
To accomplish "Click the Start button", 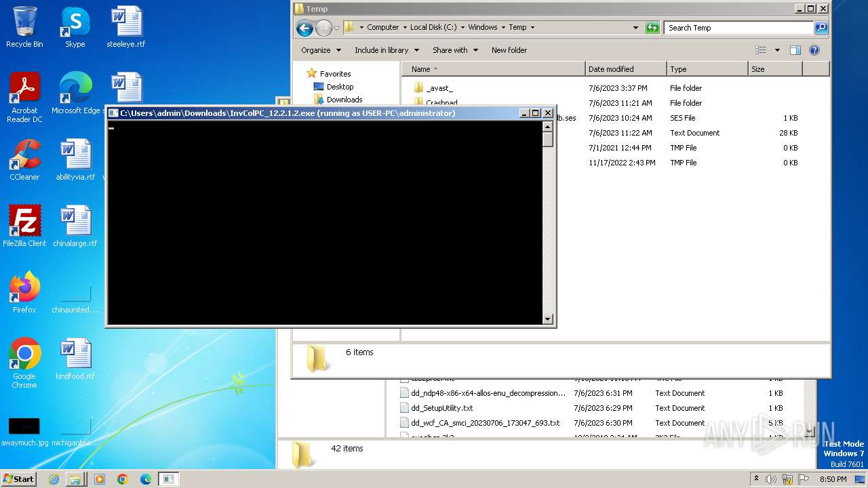I will (x=18, y=479).
